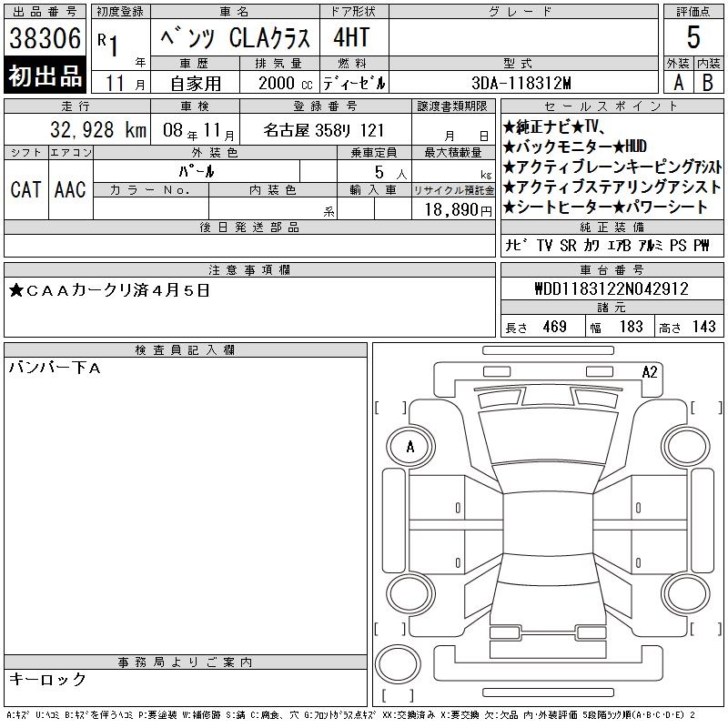The image size is (728, 728).
Task: Click inspector note バンパー下A
Action: [55, 368]
